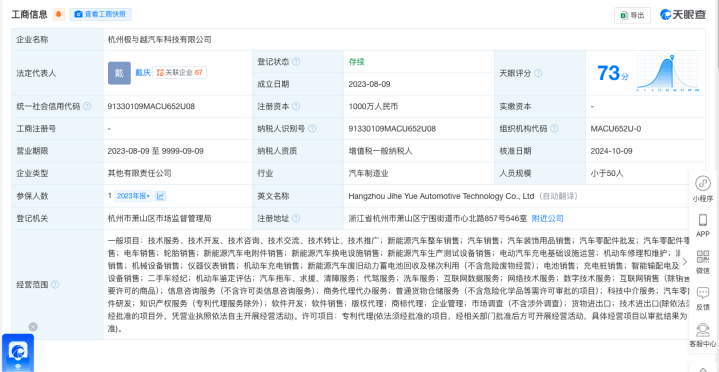The width and height of the screenshot is (719, 372).
Task: Open legal representative 戴庆 link
Action: click(x=143, y=72)
